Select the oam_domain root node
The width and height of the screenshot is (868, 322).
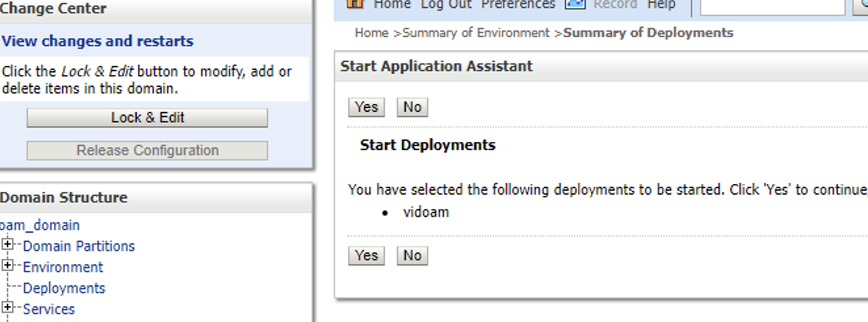40,225
